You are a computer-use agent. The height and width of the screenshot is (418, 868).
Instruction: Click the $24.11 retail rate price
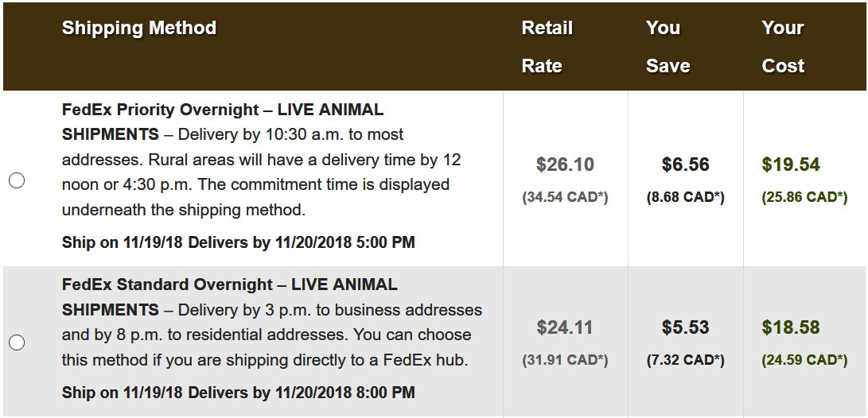click(565, 327)
